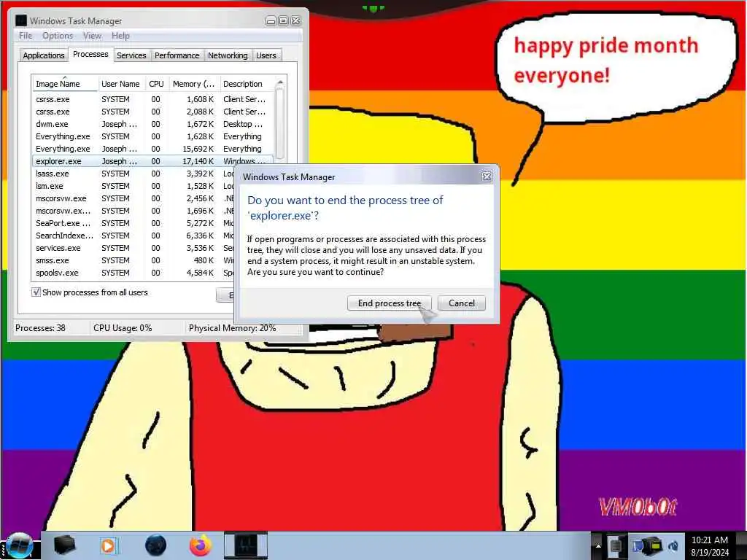Viewport: 747px width, 560px height.
Task: Close the main Task Manager window
Action: 296,20
